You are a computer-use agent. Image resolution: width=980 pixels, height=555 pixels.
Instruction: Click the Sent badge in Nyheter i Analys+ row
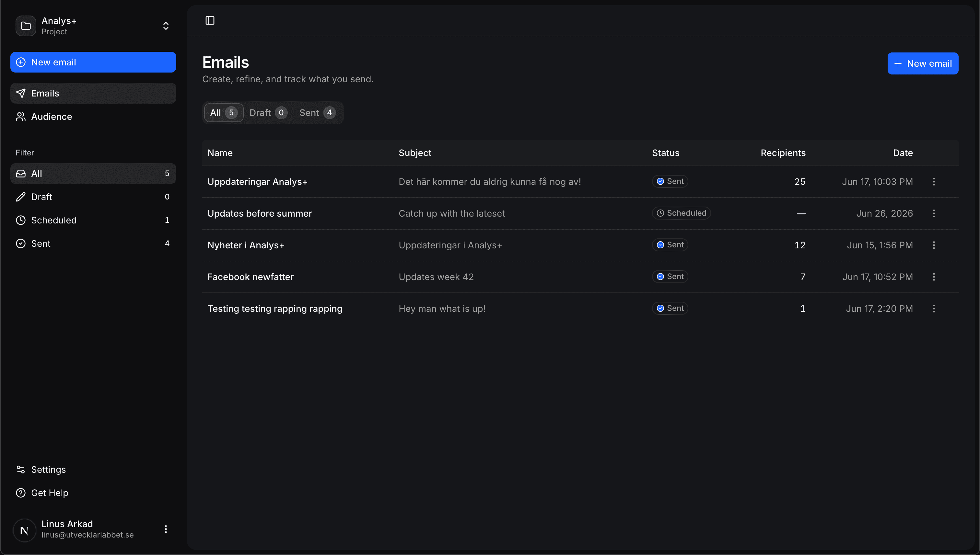point(670,245)
